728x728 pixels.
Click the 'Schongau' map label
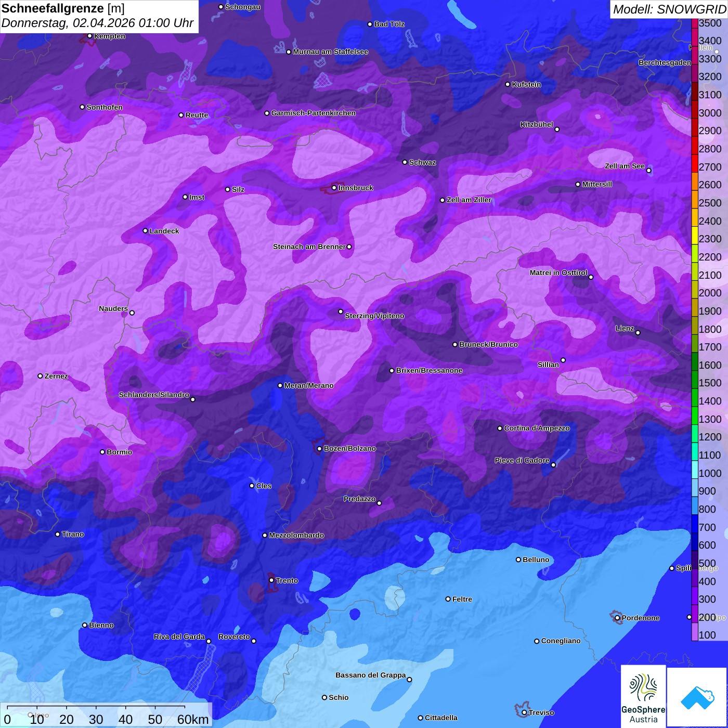pos(243,7)
